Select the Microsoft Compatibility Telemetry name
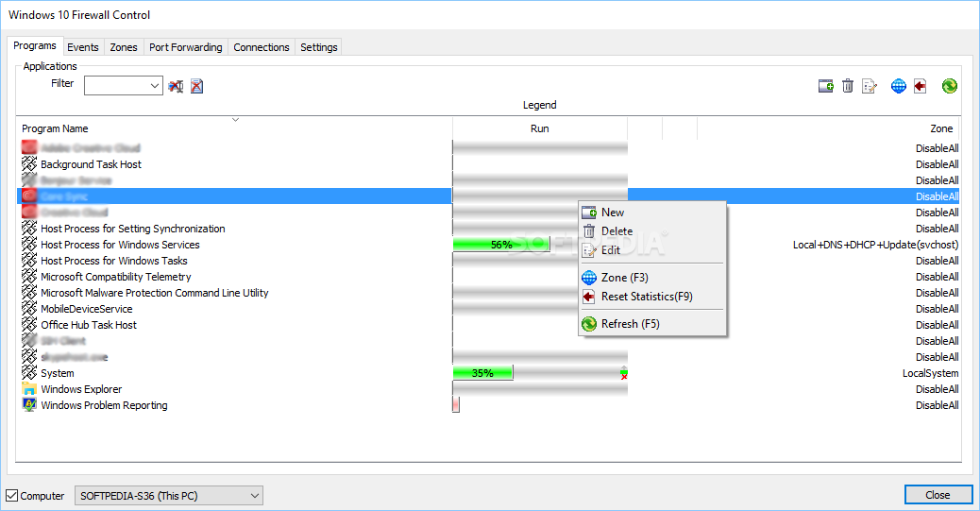Viewport: 980px width, 511px height. [x=115, y=277]
